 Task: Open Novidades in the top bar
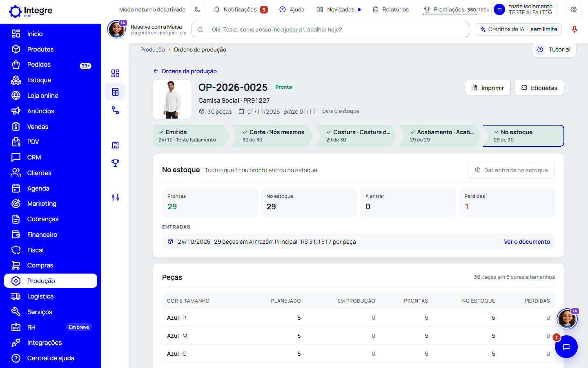coord(339,9)
